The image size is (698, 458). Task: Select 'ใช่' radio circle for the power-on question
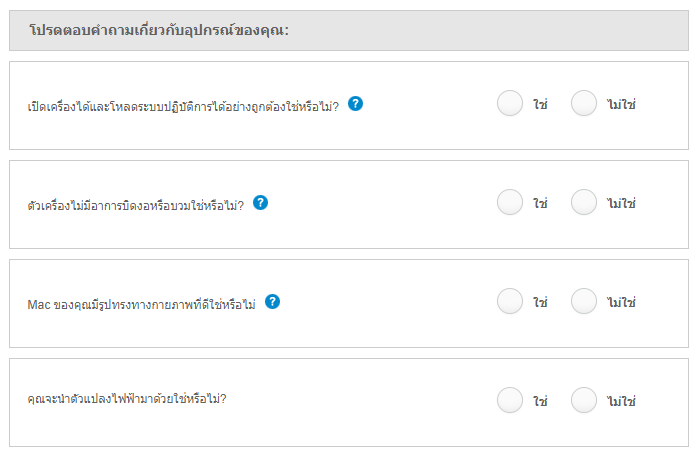[510, 103]
